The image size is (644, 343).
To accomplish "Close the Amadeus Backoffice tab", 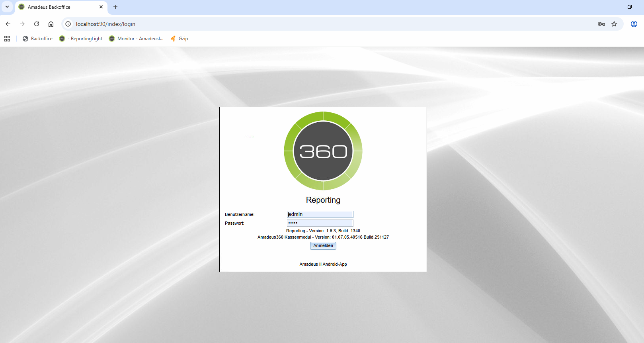I will pos(101,7).
